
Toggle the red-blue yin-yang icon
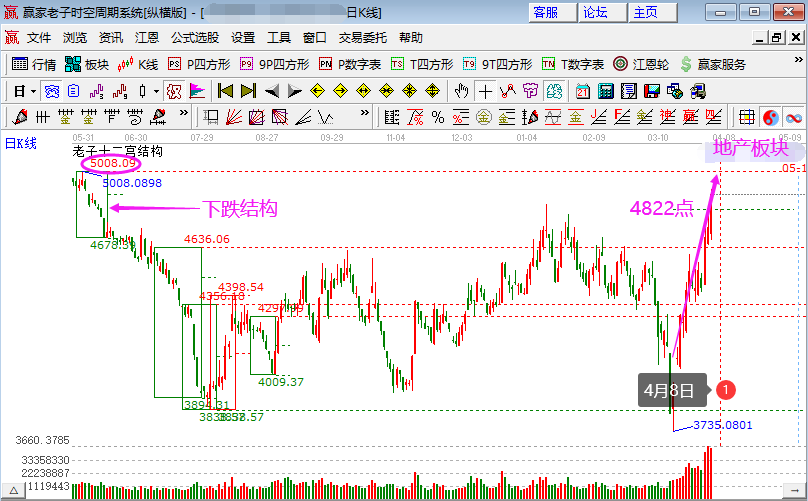click(x=770, y=118)
